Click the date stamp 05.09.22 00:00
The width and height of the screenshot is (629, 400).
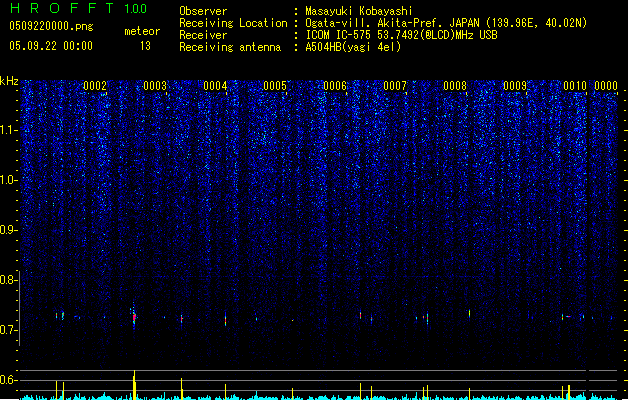pos(51,46)
